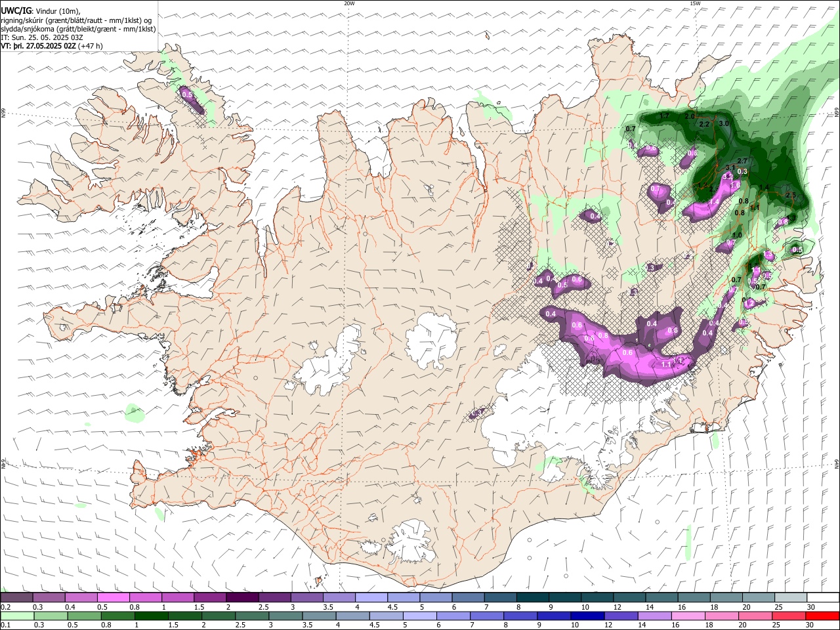
Task: Click the violet 12–14 rain legend swatch
Action: pos(621,616)
